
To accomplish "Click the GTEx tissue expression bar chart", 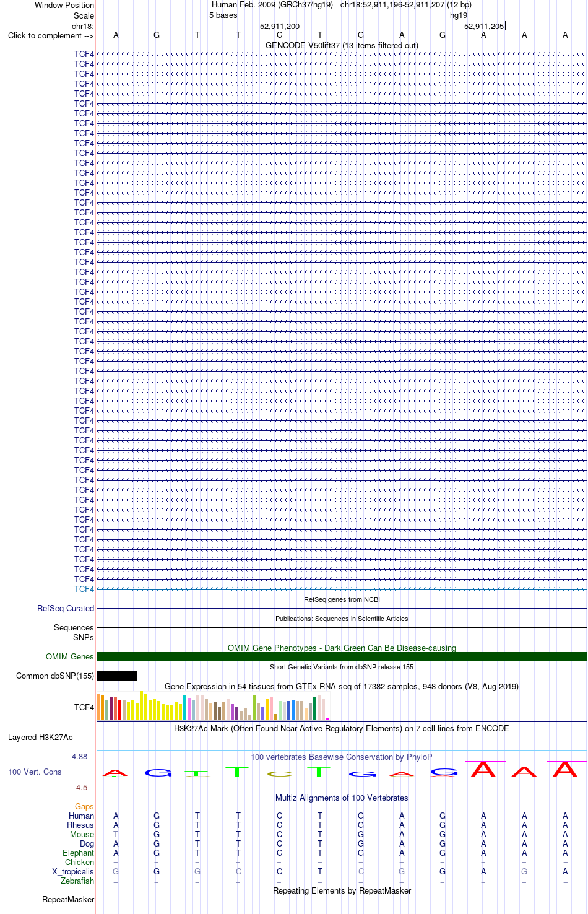I will (x=213, y=706).
